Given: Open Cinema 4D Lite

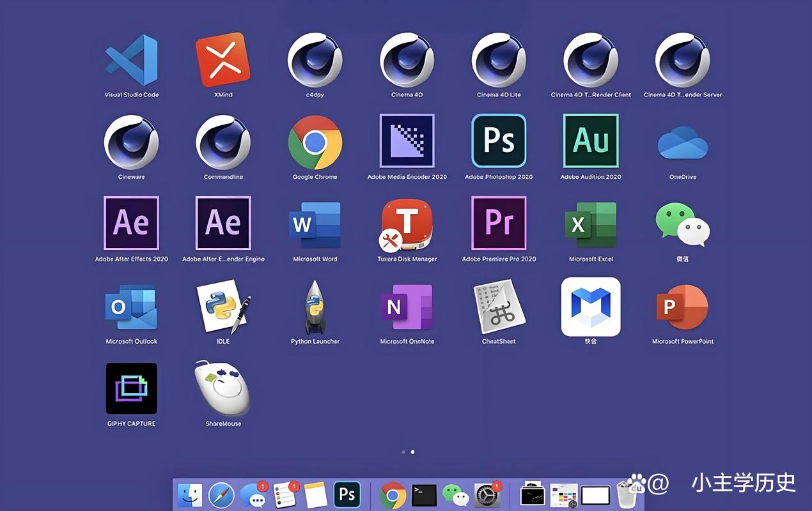Looking at the screenshot, I should (x=499, y=60).
